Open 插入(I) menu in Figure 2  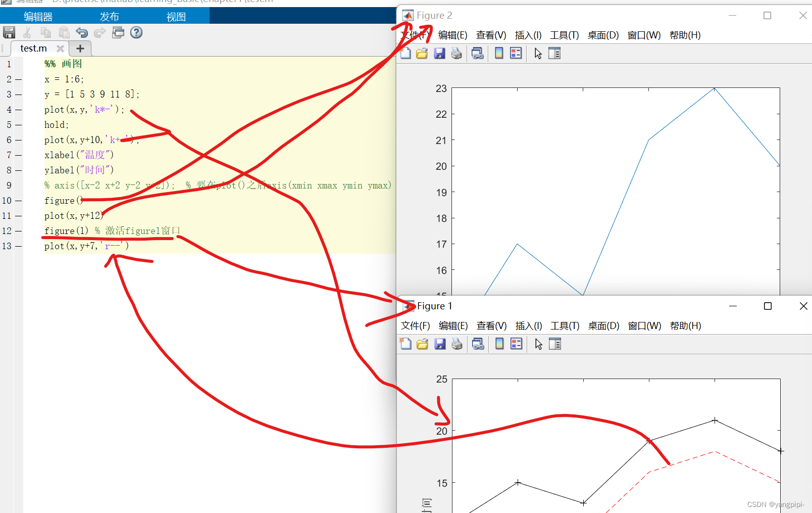point(528,35)
